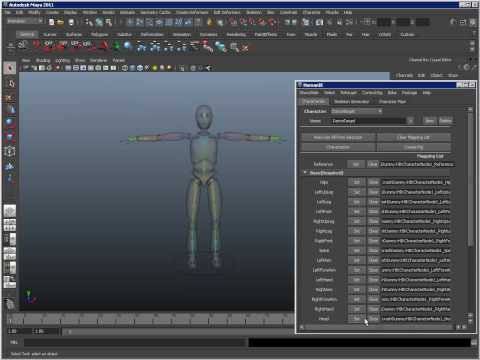Open the Lighting viewport panel menu
The height and width of the screenshot is (360, 480).
tap(63, 60)
